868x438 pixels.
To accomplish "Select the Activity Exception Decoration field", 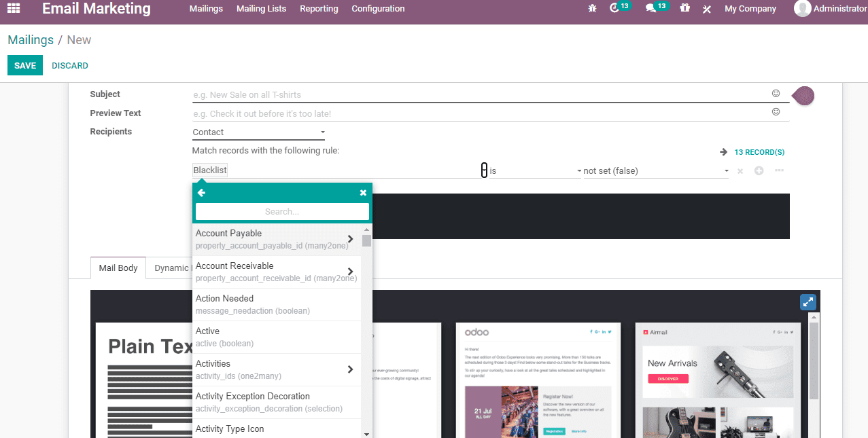I will pos(277,402).
